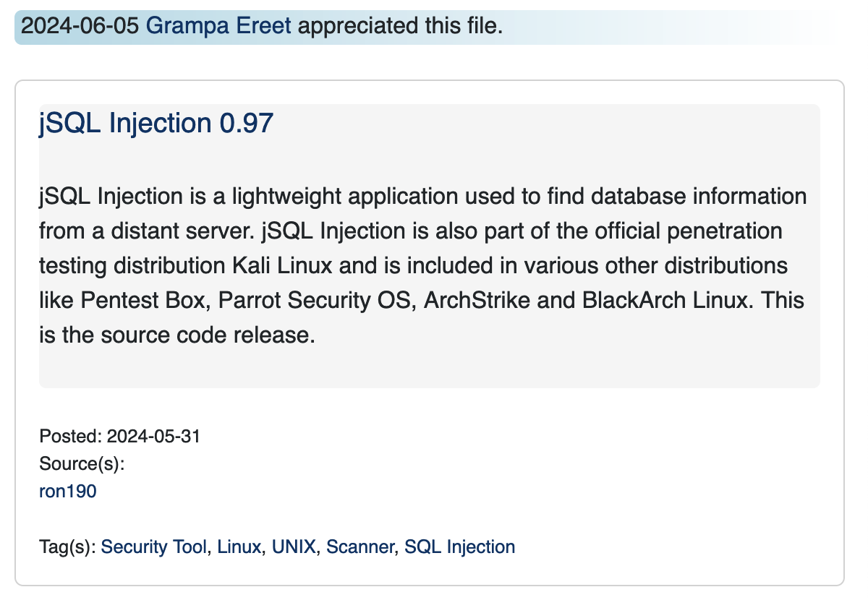Viewport: 868px width, 600px height.
Task: Select the Security Tool tag
Action: click(x=153, y=547)
